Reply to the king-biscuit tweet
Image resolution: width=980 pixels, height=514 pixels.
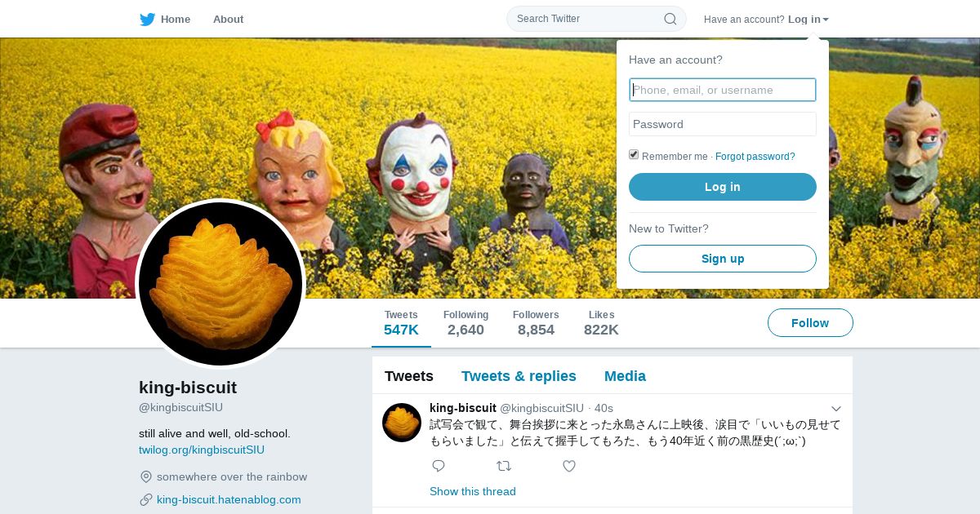[439, 466]
